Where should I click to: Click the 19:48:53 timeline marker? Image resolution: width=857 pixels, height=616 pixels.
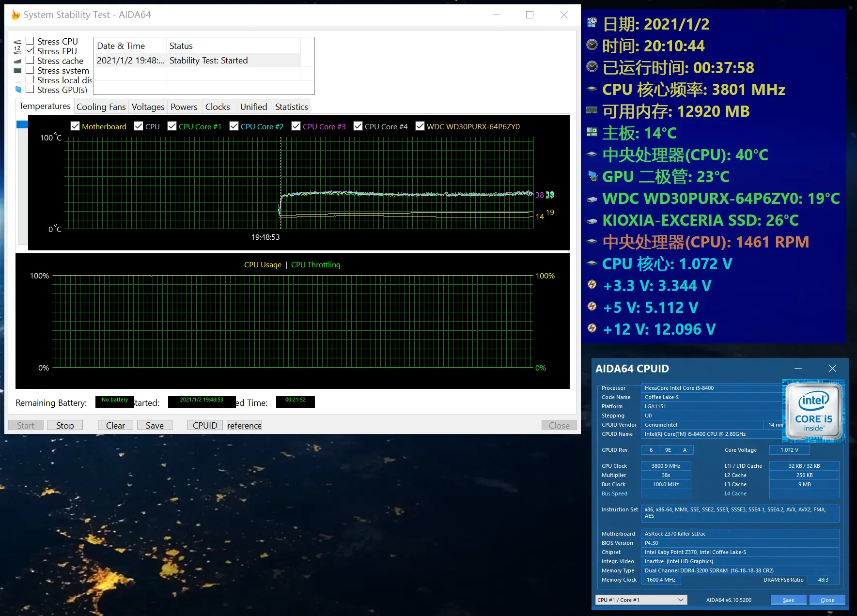tap(265, 237)
